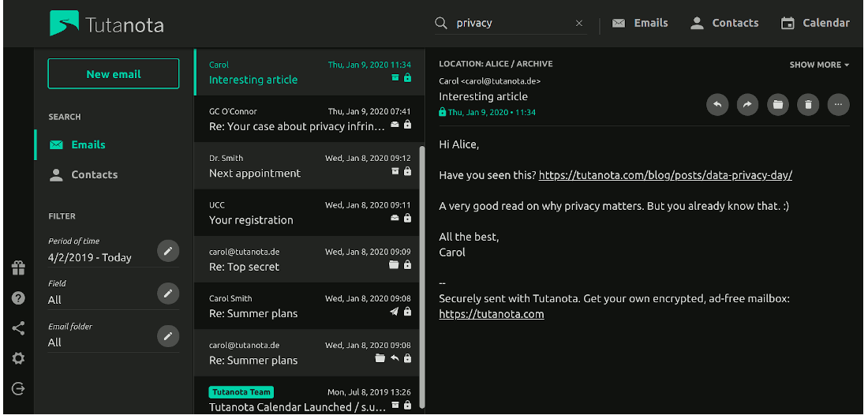The width and height of the screenshot is (868, 419).
Task: Delete the open email with the trash icon
Action: pyautogui.click(x=808, y=104)
